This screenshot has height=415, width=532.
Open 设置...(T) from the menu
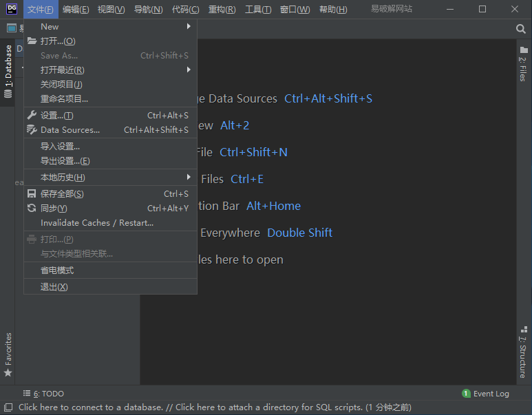coord(110,116)
